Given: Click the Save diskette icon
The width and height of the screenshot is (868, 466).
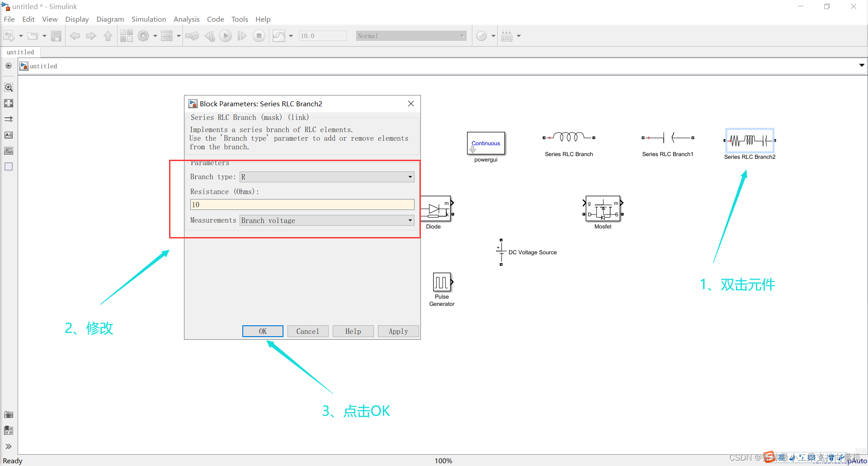Looking at the screenshot, I should 56,36.
